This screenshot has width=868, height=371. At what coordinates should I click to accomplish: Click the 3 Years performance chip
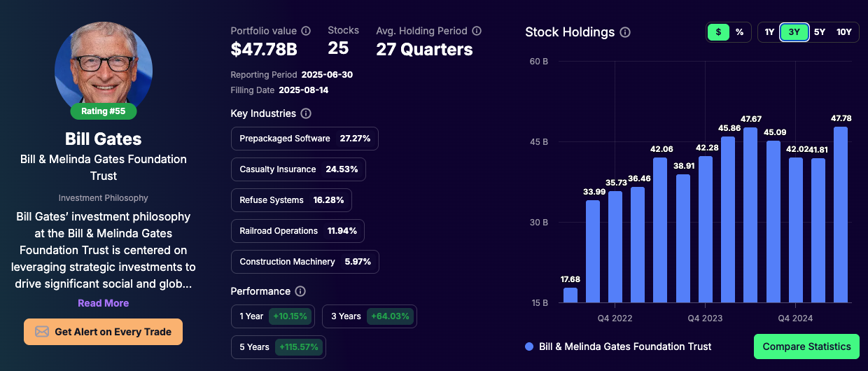(370, 316)
